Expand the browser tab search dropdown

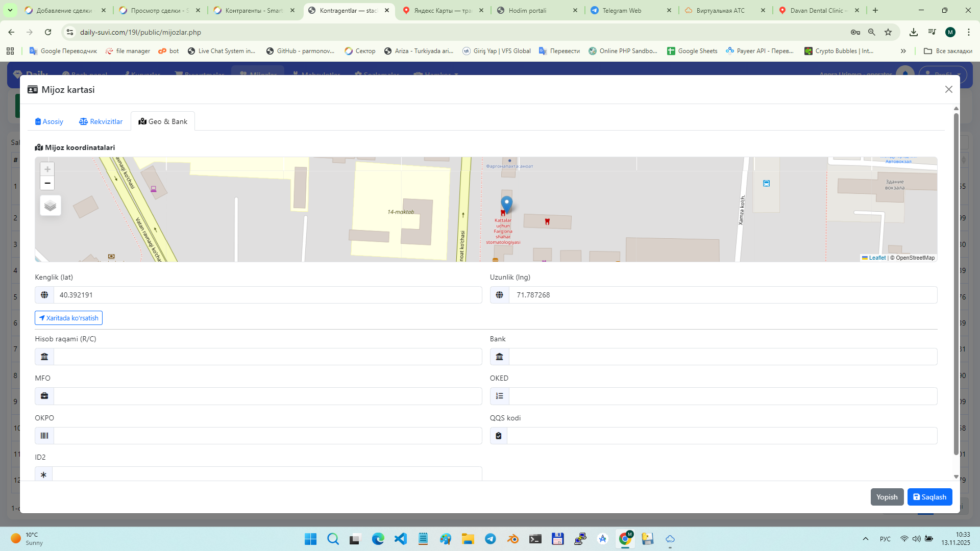click(x=10, y=10)
